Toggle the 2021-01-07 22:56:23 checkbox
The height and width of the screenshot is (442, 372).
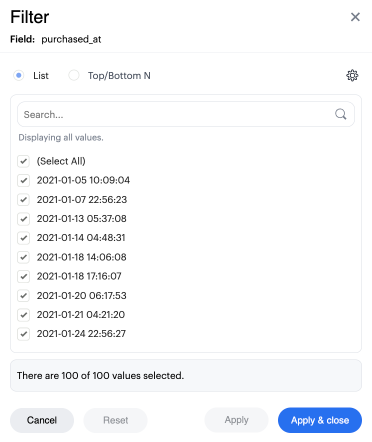pos(23,200)
